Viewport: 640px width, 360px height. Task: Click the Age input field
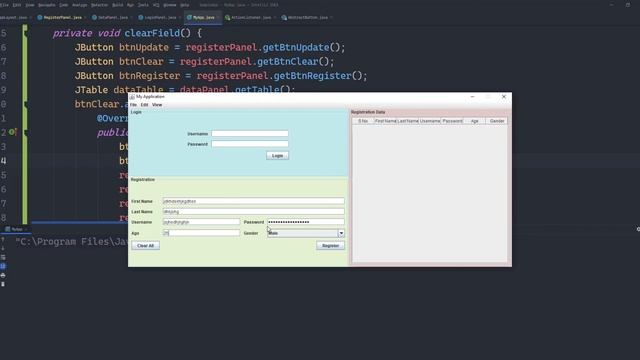click(x=201, y=233)
